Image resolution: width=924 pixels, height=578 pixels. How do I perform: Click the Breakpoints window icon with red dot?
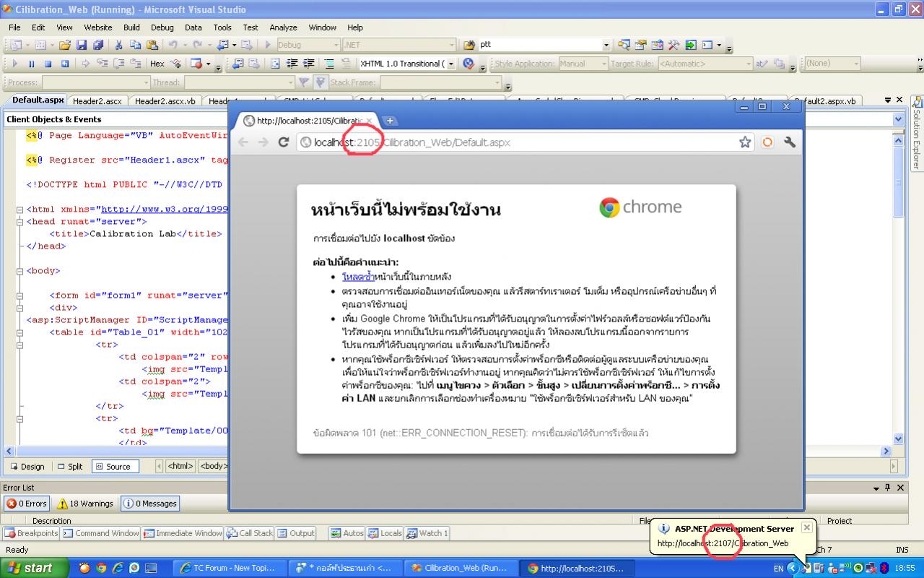(x=196, y=64)
